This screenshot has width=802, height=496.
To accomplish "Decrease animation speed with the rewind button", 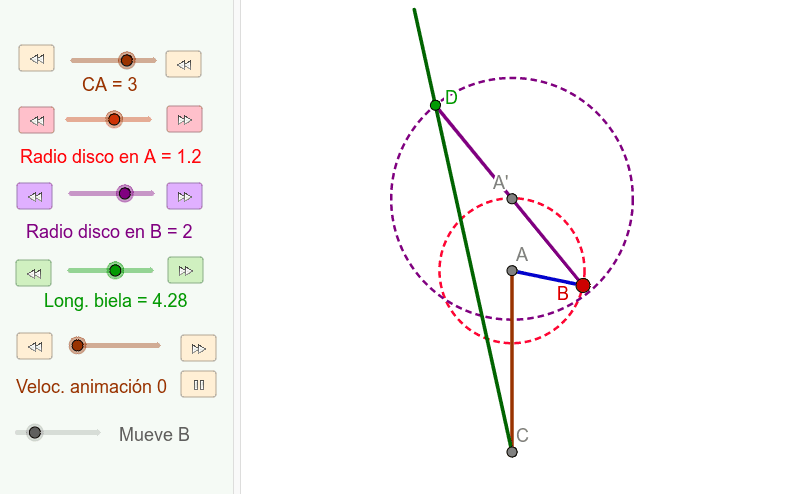I will [x=35, y=347].
